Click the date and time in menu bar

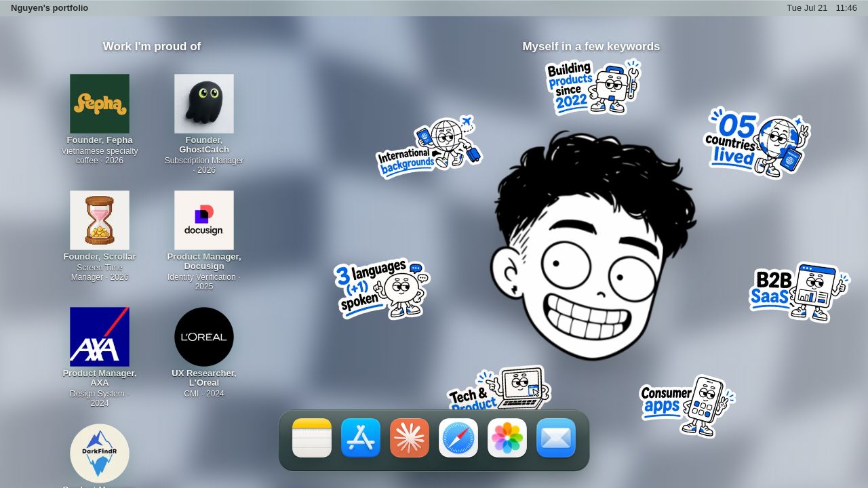(x=822, y=8)
